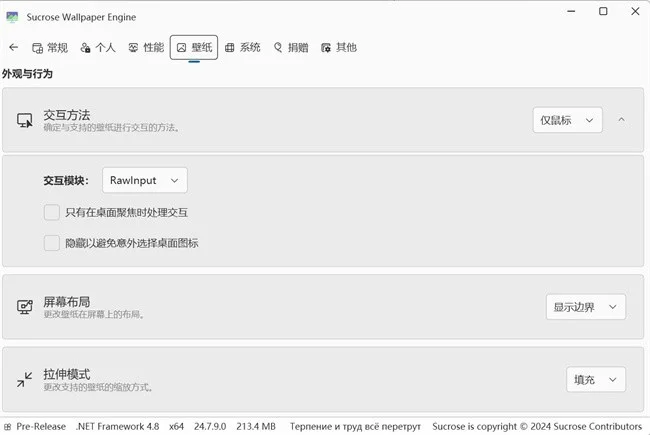This screenshot has width=650, height=435.
Task: Click the version number 24.7.9.0
Action: click(210, 427)
